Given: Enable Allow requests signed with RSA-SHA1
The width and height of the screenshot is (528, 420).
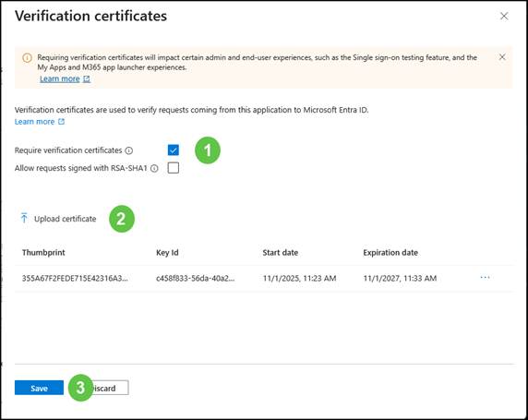Looking at the screenshot, I should (x=174, y=168).
